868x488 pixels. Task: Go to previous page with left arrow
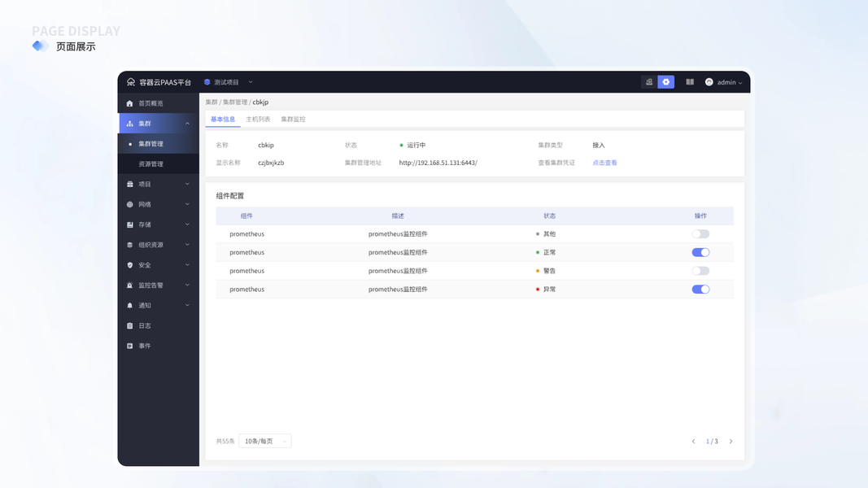click(x=693, y=441)
